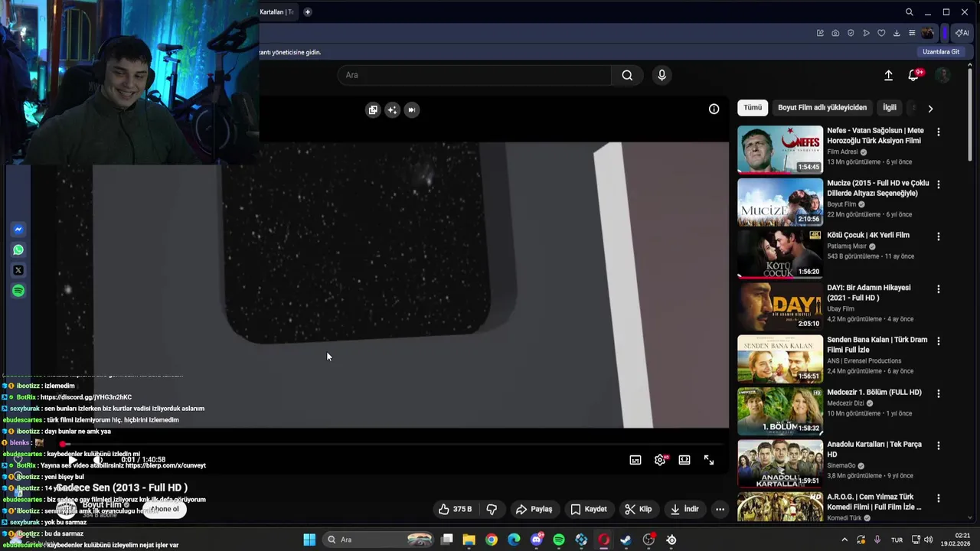Select the Tümü filter chip
The image size is (980, 551).
pyautogui.click(x=753, y=108)
